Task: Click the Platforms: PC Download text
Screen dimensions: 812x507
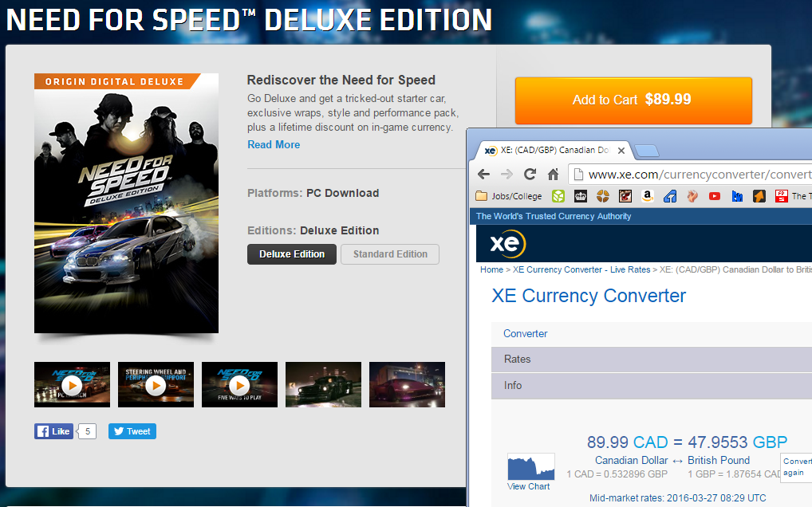Action: pos(313,193)
